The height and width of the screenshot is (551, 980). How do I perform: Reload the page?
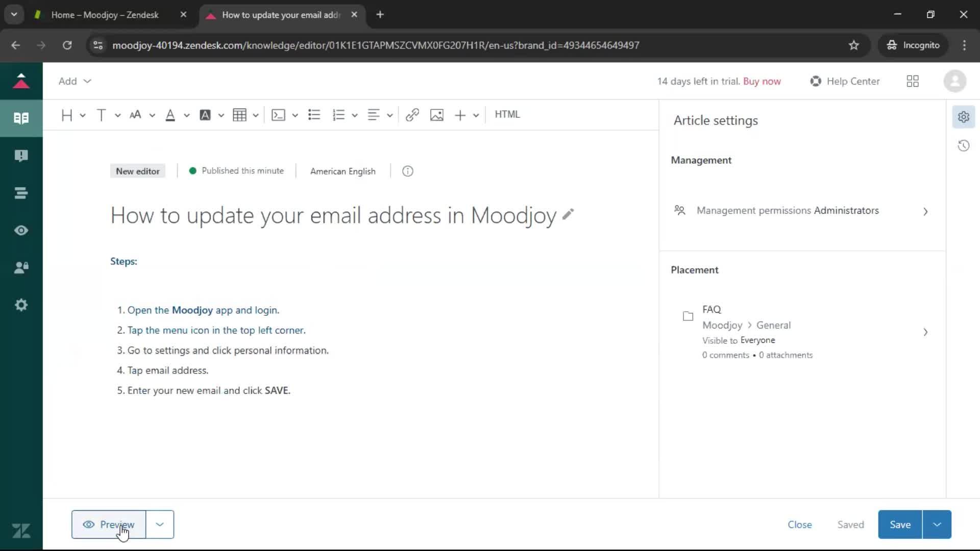(x=67, y=45)
